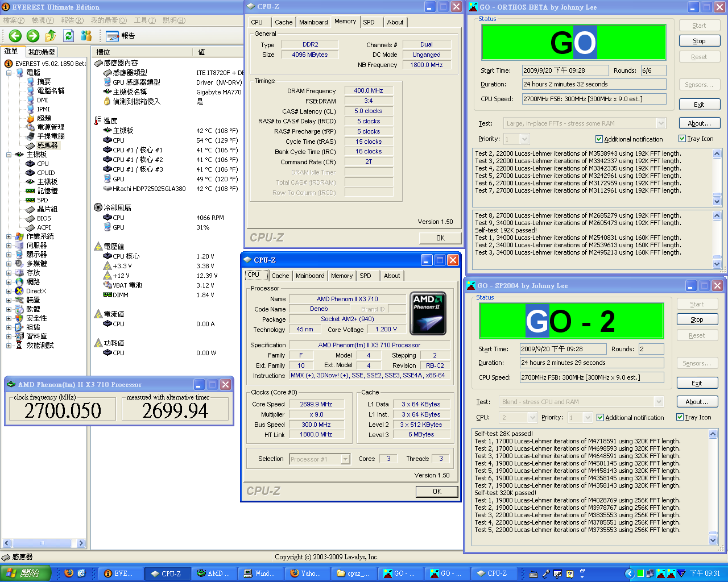Image resolution: width=728 pixels, height=582 pixels.
Task: Open the SP2004 CPU number dropdown
Action: [x=532, y=418]
